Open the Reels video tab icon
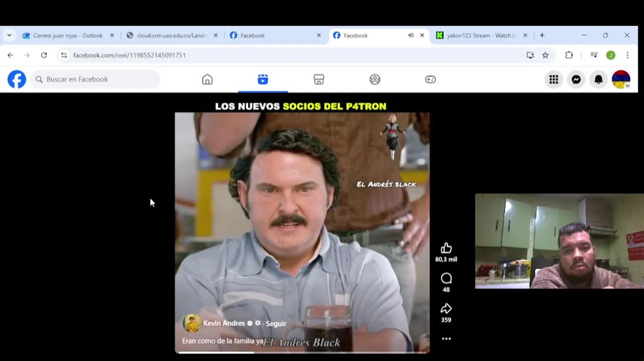The height and width of the screenshot is (361, 644). [263, 79]
